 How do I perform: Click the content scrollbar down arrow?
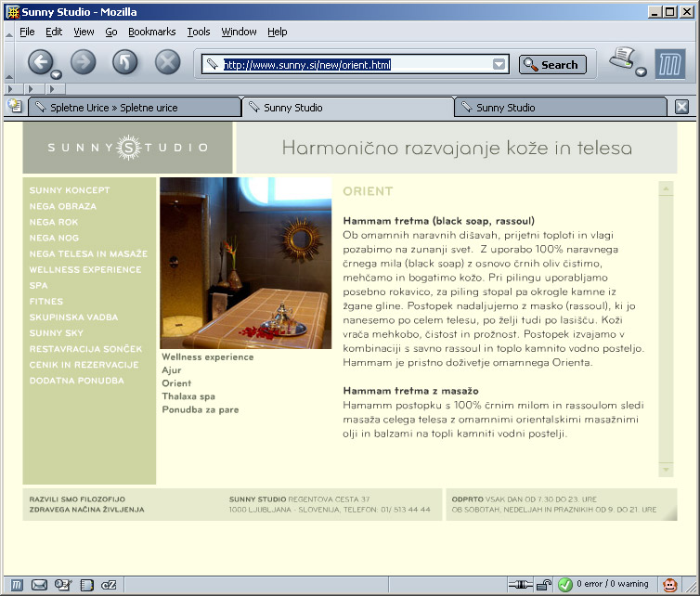[x=666, y=470]
